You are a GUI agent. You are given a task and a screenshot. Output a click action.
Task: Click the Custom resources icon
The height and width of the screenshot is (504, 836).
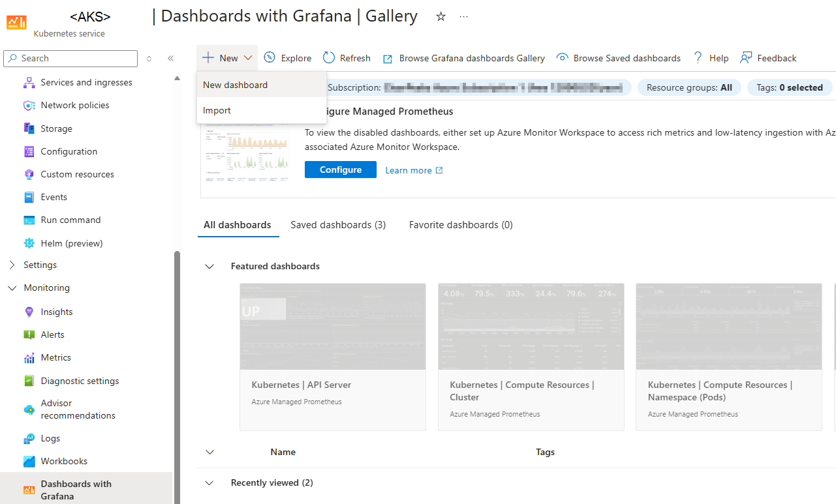click(29, 174)
